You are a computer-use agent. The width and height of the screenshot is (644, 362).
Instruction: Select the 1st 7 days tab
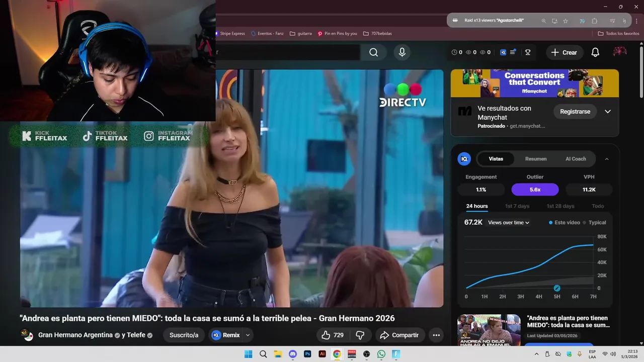point(517,206)
